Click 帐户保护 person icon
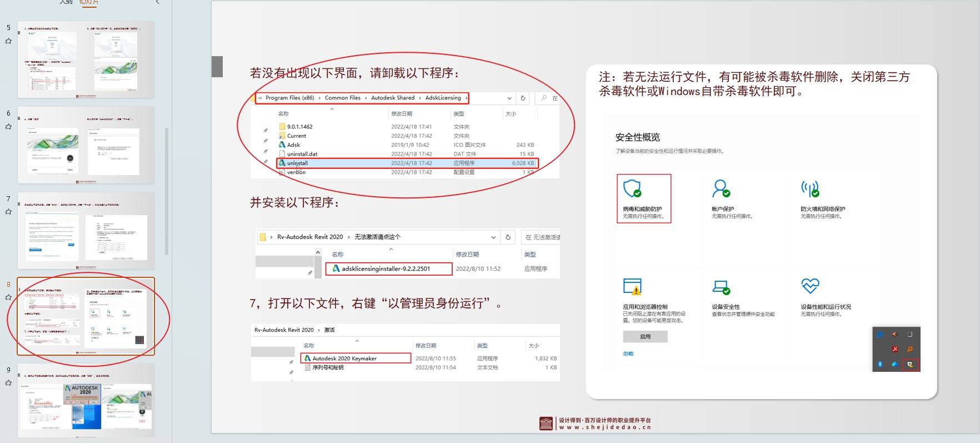Image resolution: width=980 pixels, height=443 pixels. [x=721, y=188]
